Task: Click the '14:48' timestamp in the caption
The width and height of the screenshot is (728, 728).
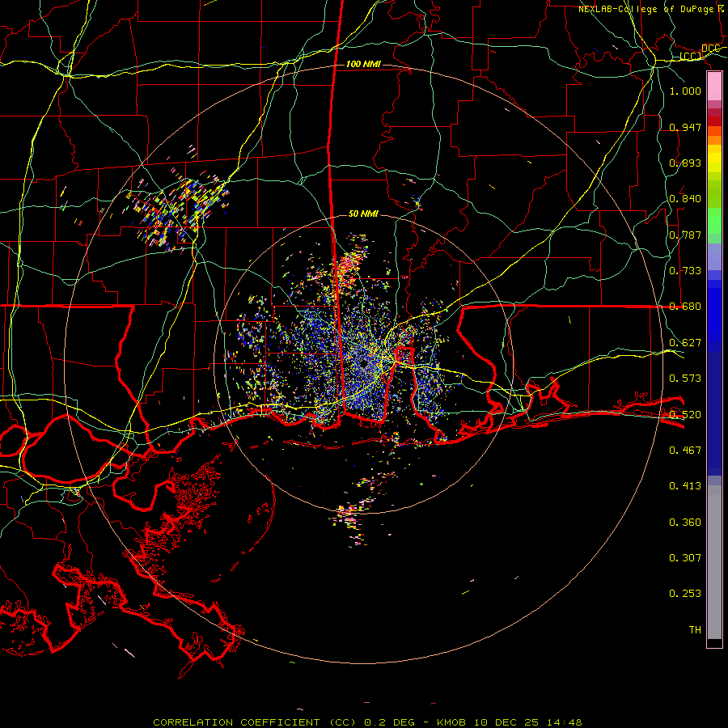Action: (x=563, y=722)
